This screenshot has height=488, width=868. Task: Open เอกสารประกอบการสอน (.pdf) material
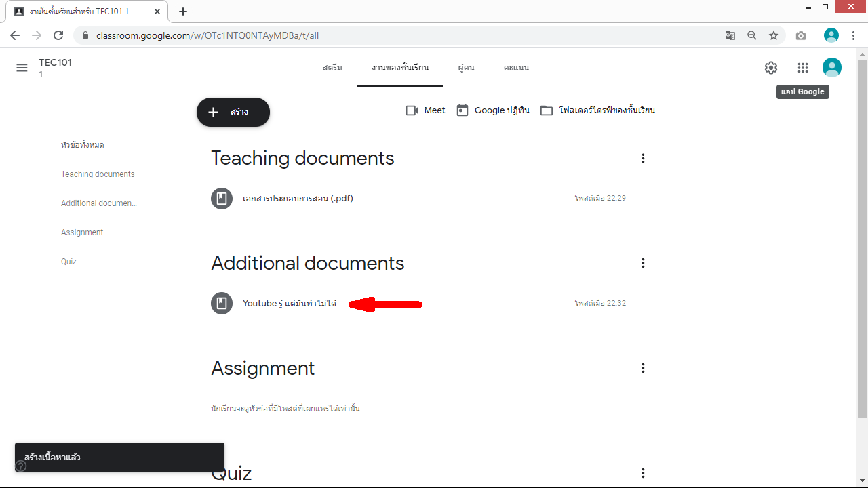(298, 199)
